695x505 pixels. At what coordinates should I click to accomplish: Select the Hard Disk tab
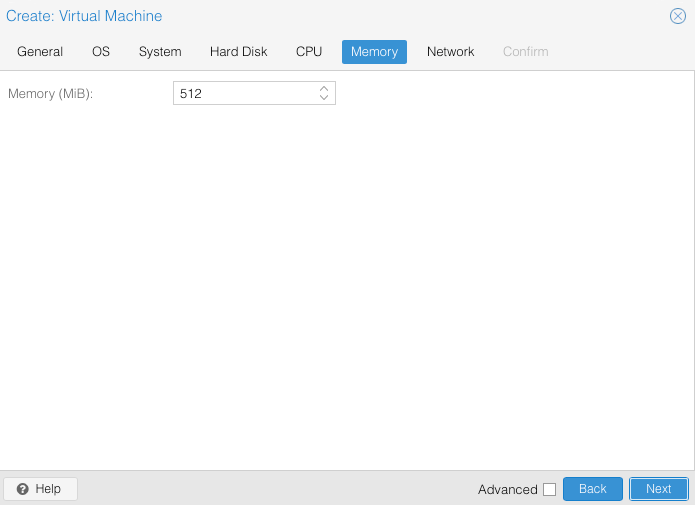click(x=239, y=52)
